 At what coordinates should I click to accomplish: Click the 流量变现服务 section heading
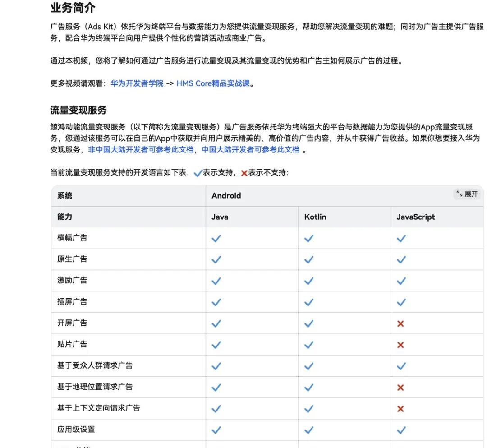(x=78, y=110)
